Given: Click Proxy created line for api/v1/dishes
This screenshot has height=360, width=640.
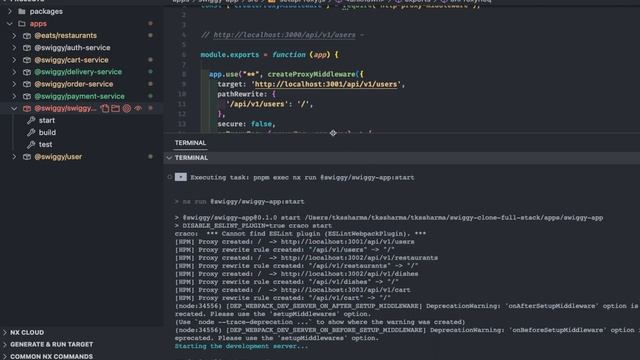Looking at the screenshot, I should tap(296, 274).
